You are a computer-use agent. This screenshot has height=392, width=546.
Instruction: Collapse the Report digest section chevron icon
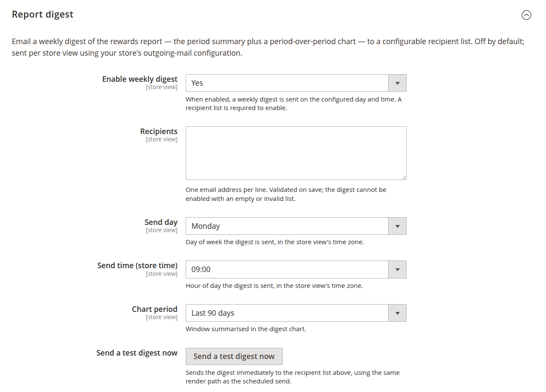pos(526,15)
